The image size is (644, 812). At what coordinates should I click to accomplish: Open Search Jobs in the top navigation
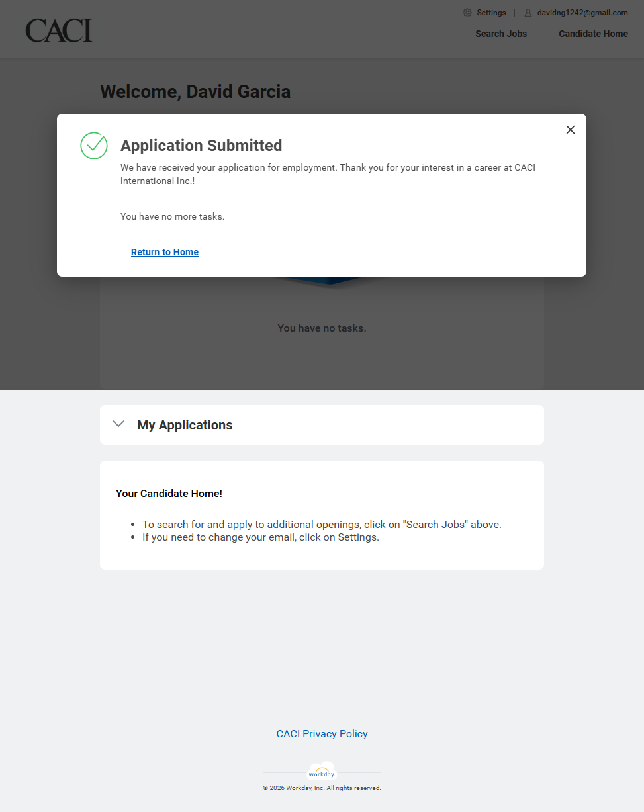(501, 34)
